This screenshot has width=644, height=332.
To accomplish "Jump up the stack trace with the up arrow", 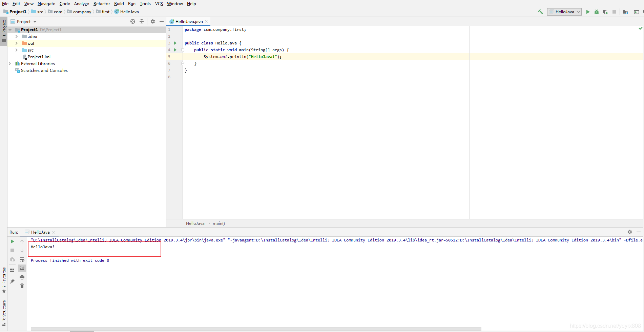I will click(x=22, y=241).
